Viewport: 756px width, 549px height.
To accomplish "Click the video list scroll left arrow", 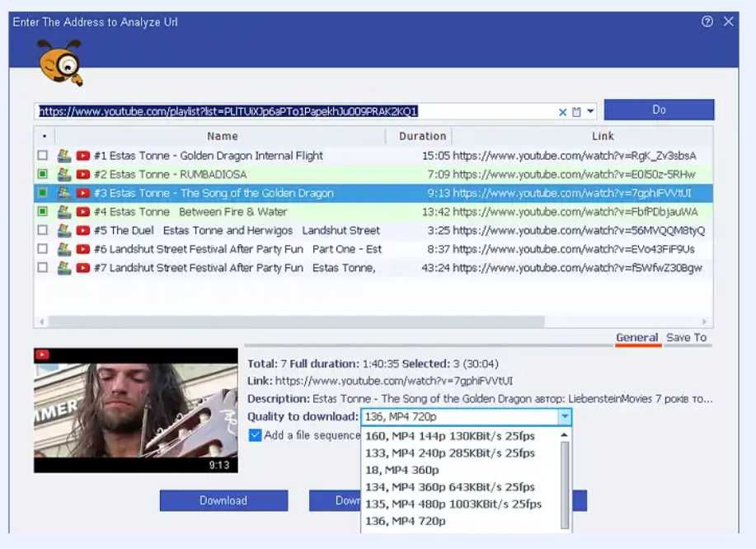I will click(x=42, y=321).
